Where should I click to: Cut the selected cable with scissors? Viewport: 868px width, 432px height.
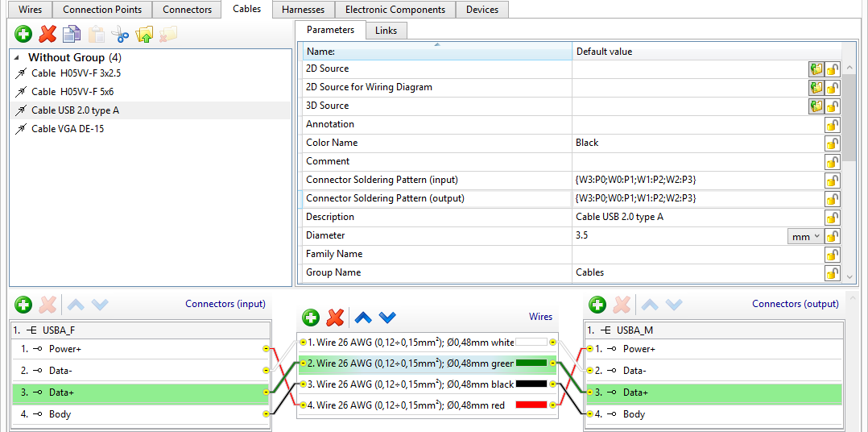(120, 34)
